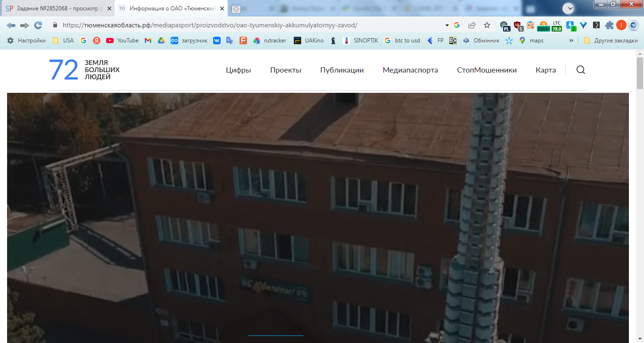
Task: Click the vertical page scrollbar thumb
Action: [x=640, y=73]
